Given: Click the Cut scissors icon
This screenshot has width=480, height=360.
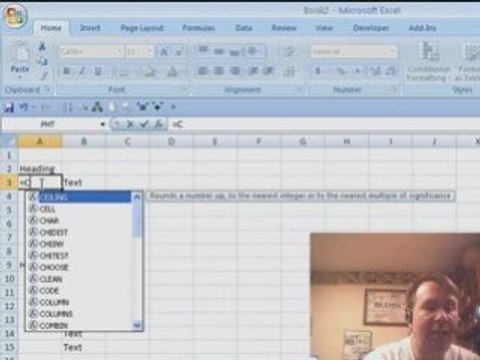Looking at the screenshot, I should pos(42,46).
